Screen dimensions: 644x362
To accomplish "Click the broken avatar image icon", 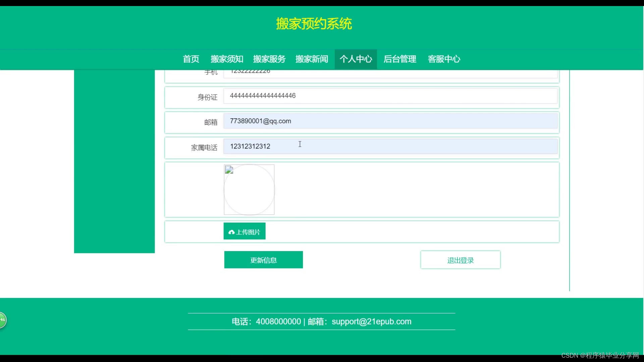I will click(229, 170).
